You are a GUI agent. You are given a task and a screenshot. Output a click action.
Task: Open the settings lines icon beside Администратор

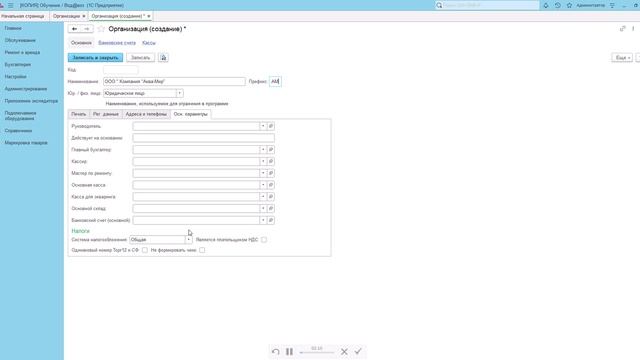[612, 5]
